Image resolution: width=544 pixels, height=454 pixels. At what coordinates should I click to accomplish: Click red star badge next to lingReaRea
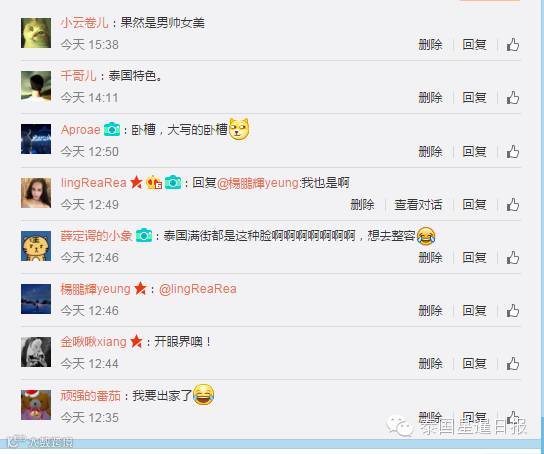point(136,182)
